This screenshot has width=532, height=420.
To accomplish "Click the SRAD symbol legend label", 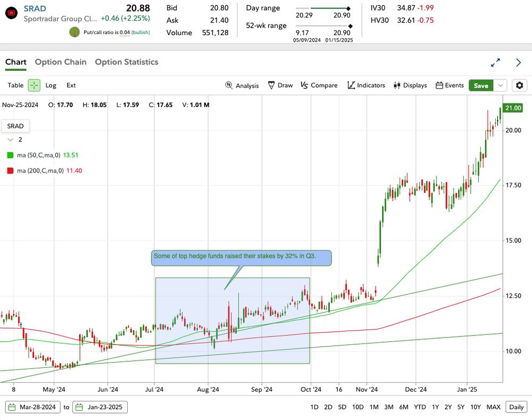I will [15, 126].
